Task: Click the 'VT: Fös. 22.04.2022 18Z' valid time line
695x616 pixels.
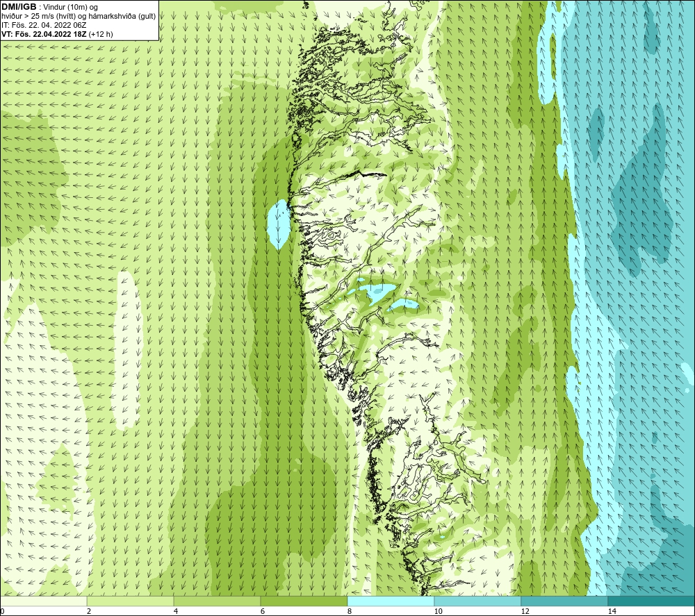Action: click(x=57, y=35)
